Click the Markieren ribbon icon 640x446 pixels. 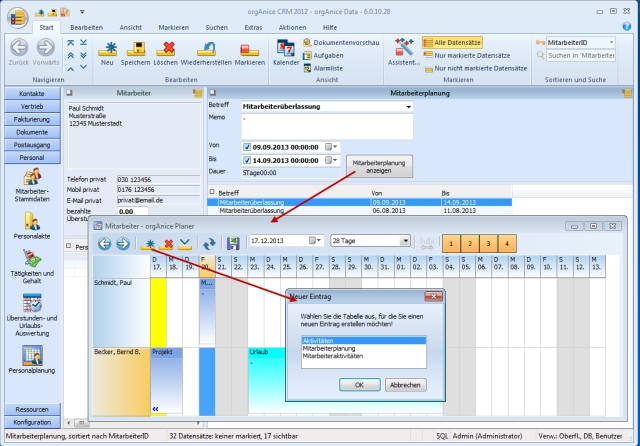tap(249, 49)
